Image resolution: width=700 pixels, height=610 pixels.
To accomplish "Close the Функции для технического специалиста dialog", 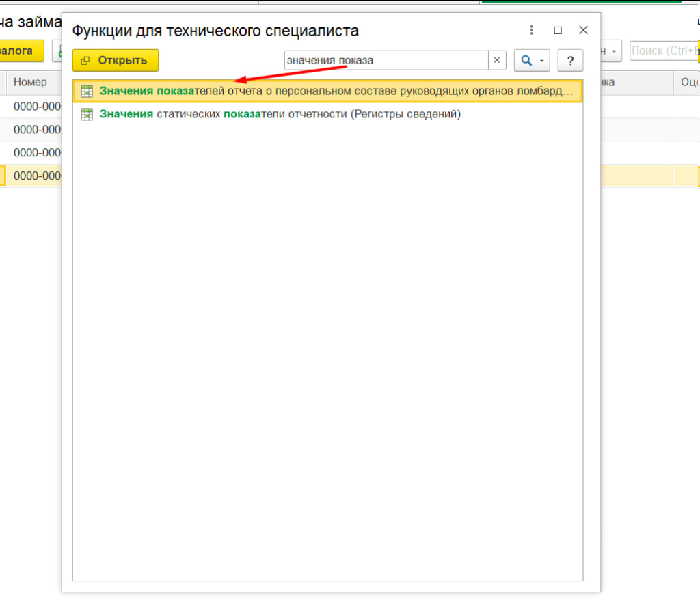I will [x=583, y=31].
